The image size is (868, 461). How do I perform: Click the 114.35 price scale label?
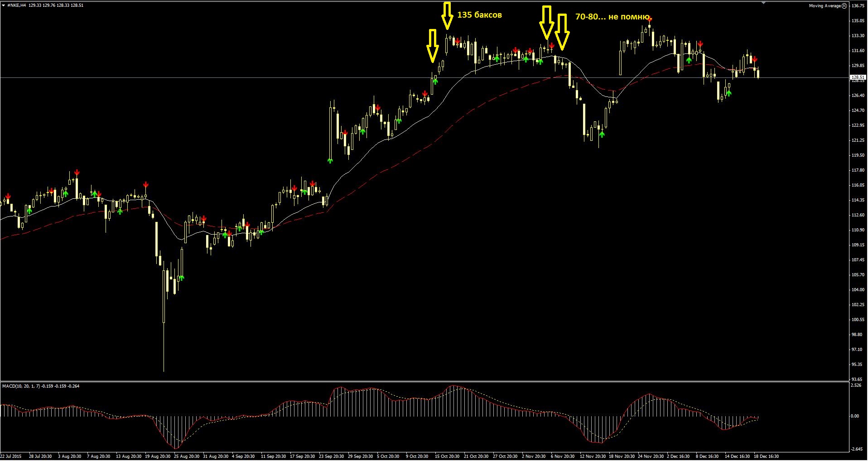(858, 200)
